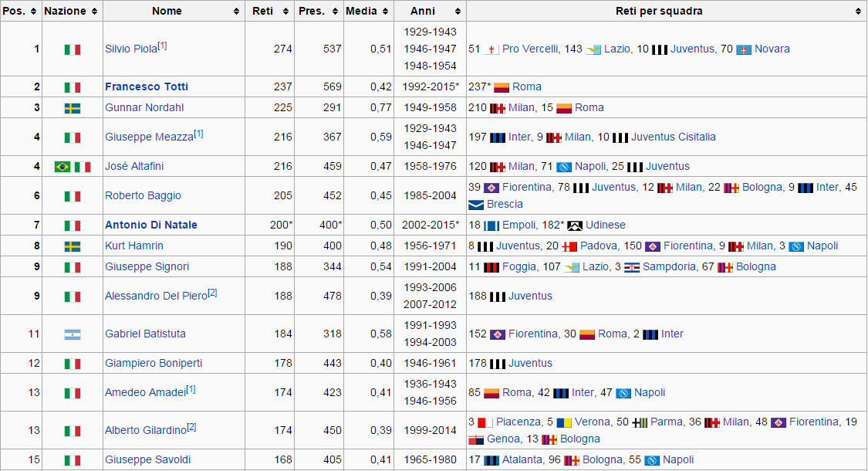Open the Pro Vercelli team link
868x471 pixels.
530,49
